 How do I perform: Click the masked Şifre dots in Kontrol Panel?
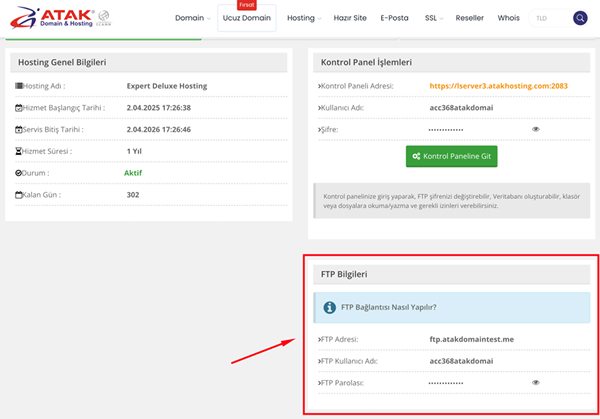pos(446,130)
